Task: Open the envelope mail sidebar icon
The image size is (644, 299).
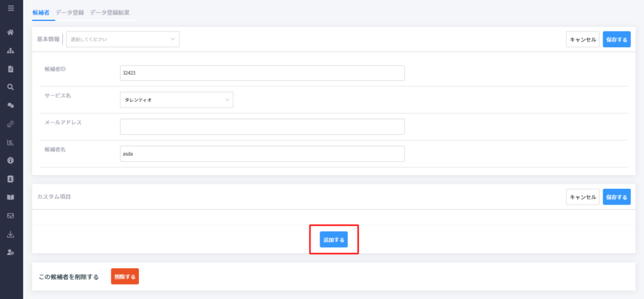Action: 11,215
